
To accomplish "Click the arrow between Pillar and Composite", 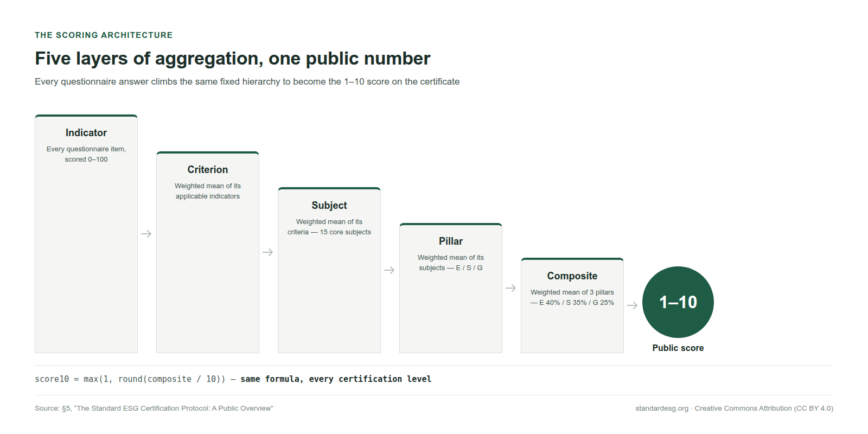I will (x=511, y=288).
